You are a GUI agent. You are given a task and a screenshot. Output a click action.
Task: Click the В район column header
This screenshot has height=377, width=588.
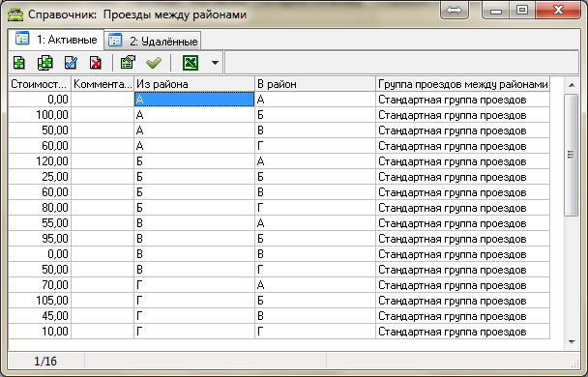coord(315,84)
